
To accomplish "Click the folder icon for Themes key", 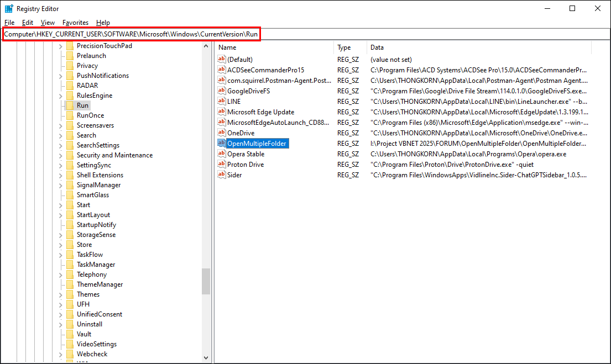I will 70,294.
